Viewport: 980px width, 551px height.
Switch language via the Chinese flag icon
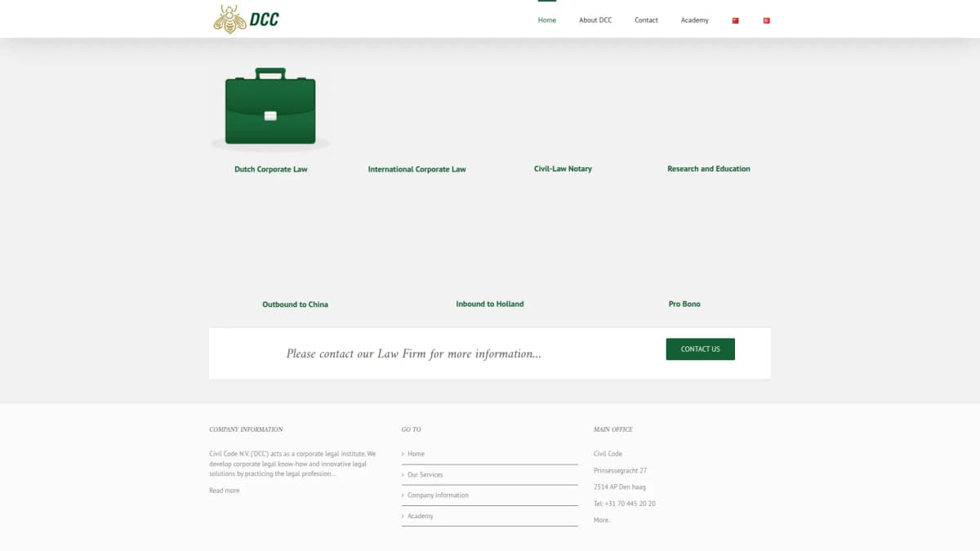[x=735, y=20]
